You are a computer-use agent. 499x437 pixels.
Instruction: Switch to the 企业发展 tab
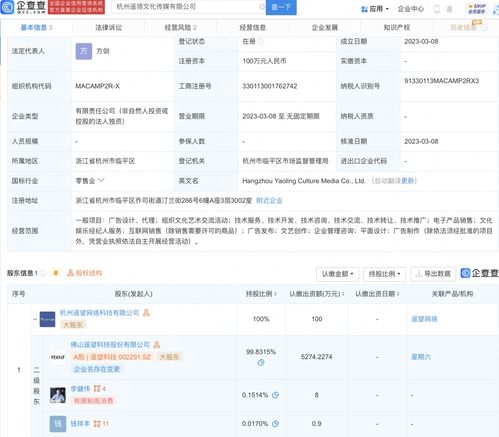pyautogui.click(x=325, y=28)
